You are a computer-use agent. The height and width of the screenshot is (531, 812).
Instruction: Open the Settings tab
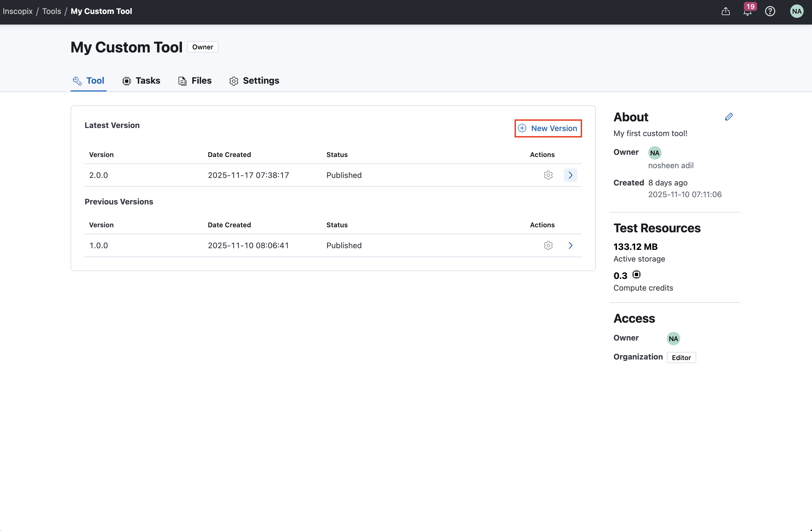[254, 81]
